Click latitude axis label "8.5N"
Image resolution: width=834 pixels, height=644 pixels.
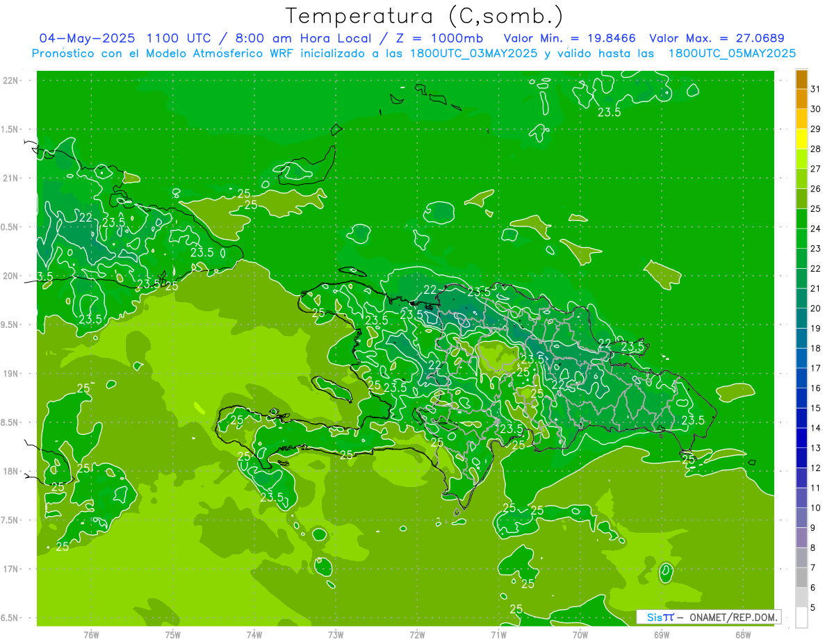pyautogui.click(x=11, y=422)
